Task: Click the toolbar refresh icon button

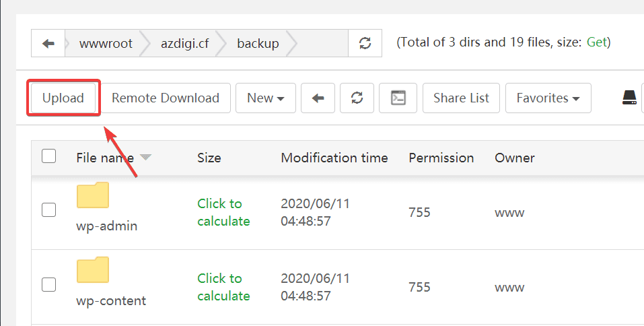Action: point(357,98)
